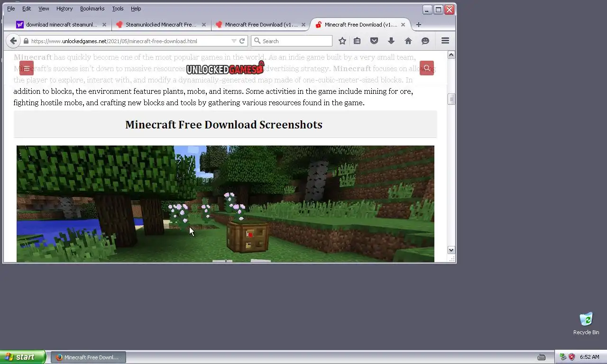Open a new tab with plus button
607x364 pixels.
pos(418,25)
